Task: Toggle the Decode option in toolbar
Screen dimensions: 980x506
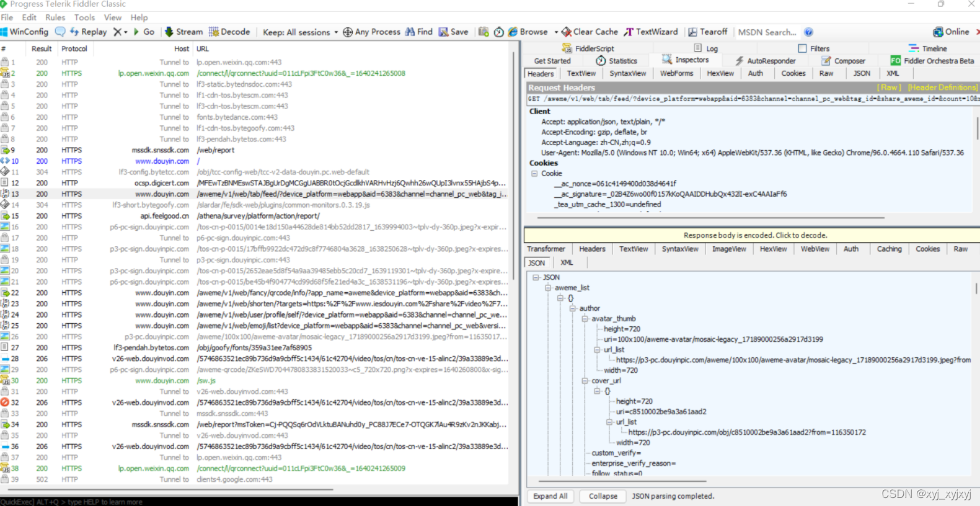Action: pos(229,32)
